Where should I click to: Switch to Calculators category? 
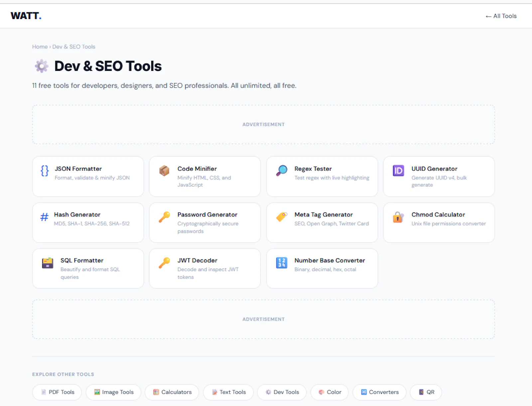pos(172,392)
